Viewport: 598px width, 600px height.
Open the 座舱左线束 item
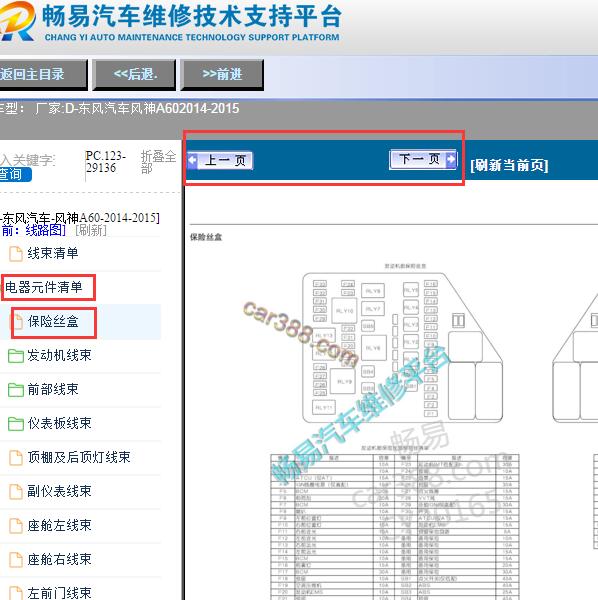pyautogui.click(x=59, y=525)
